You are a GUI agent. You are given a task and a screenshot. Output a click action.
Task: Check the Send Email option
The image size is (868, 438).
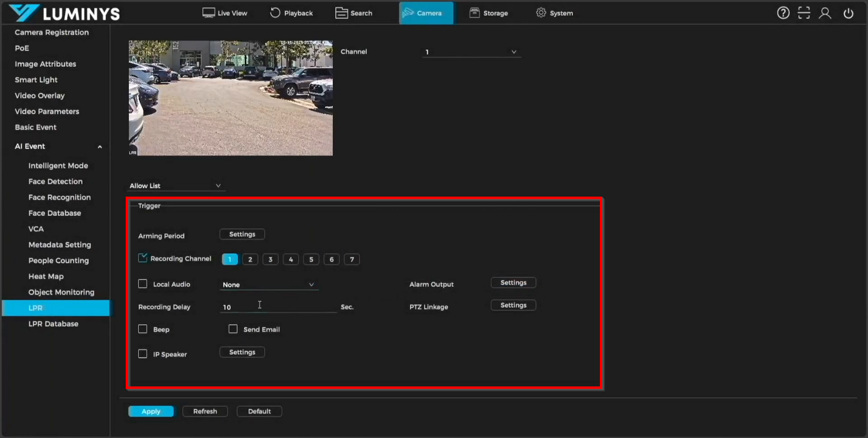[233, 329]
